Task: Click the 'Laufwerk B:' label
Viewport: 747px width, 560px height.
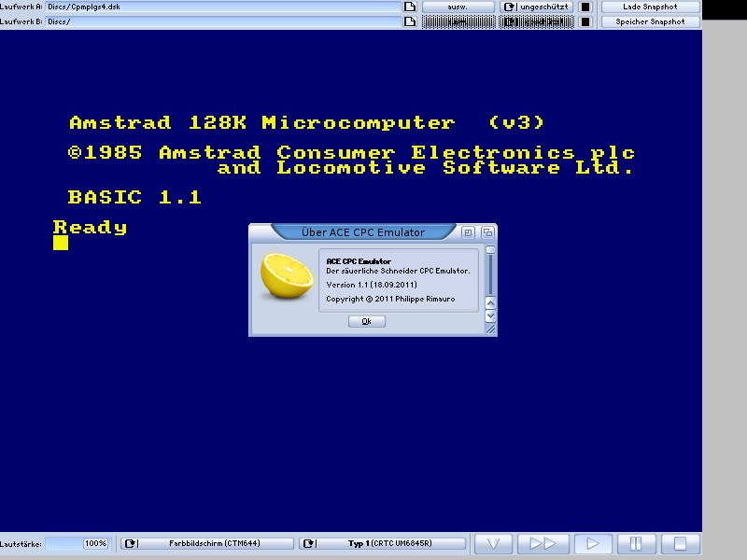Action: coord(21,21)
